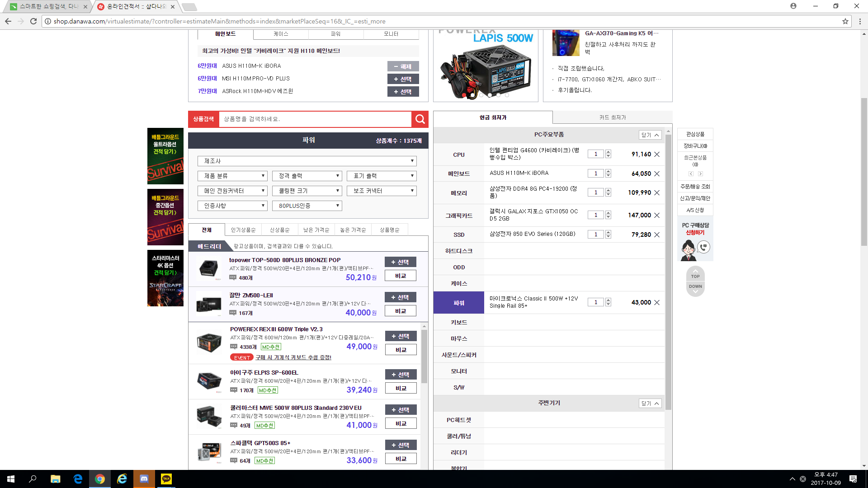Viewport: 868px width, 488px height.
Task: Sort by 인기상품순 tab
Action: [243, 230]
